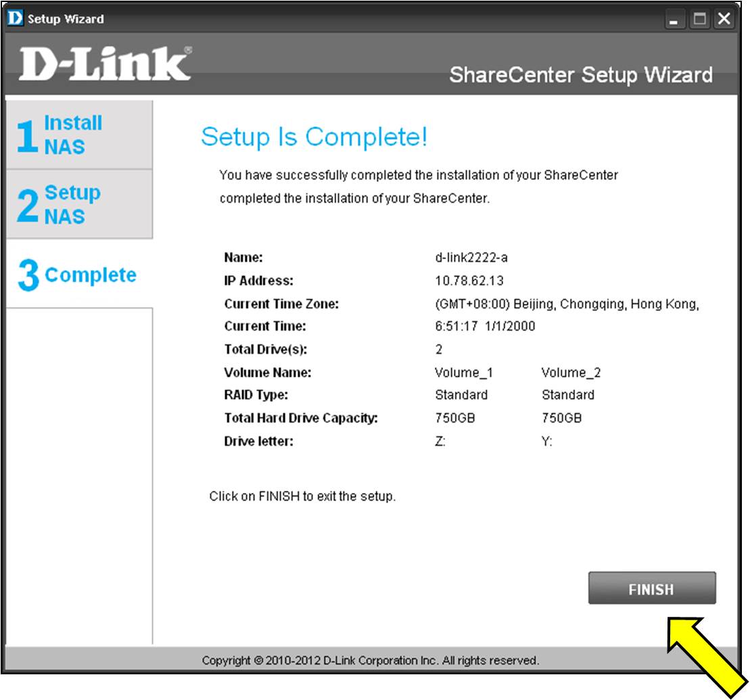Click the drive letter Z:
Viewport: 750px width, 700px height.
coord(440,441)
